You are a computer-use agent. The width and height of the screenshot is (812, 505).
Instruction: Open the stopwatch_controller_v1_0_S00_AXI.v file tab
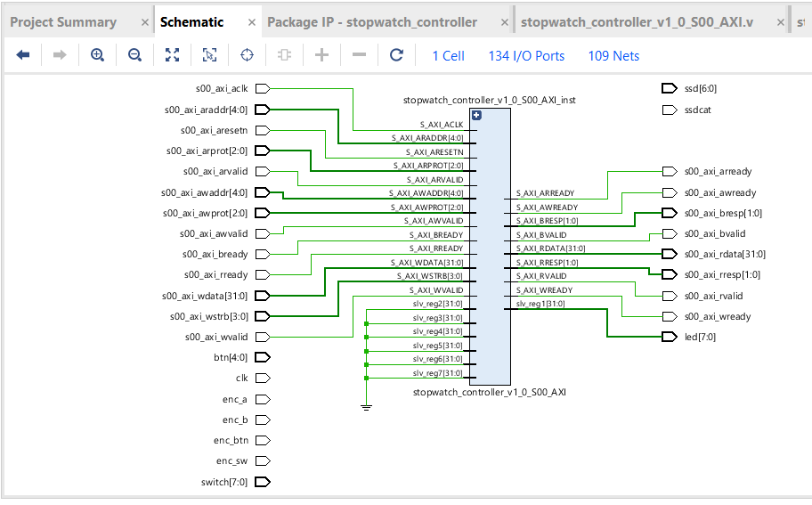(637, 22)
